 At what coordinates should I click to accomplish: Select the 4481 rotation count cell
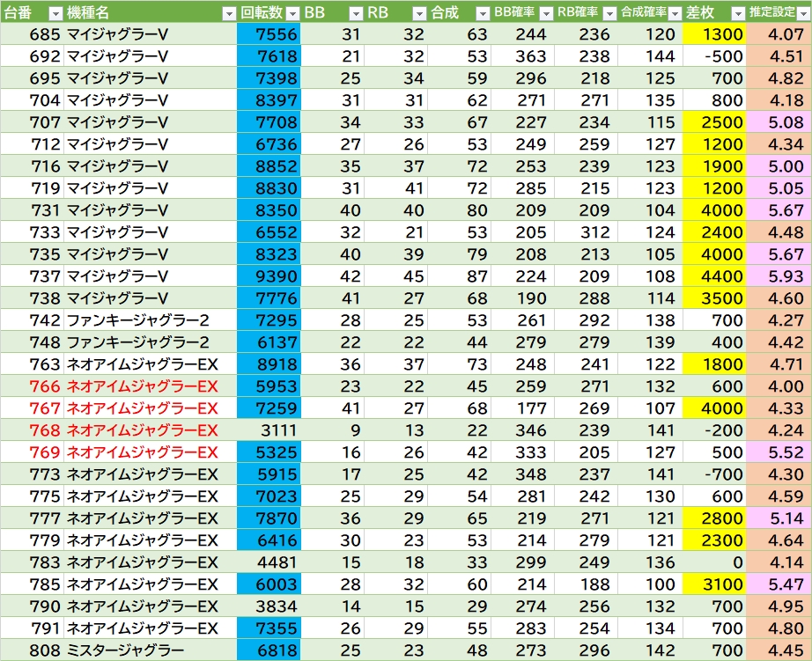269,562
